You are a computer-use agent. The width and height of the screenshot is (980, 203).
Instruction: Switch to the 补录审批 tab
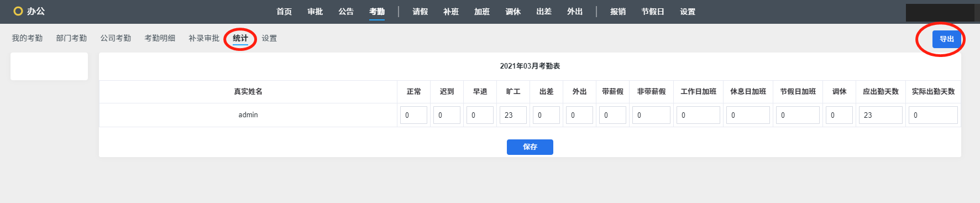click(x=204, y=38)
